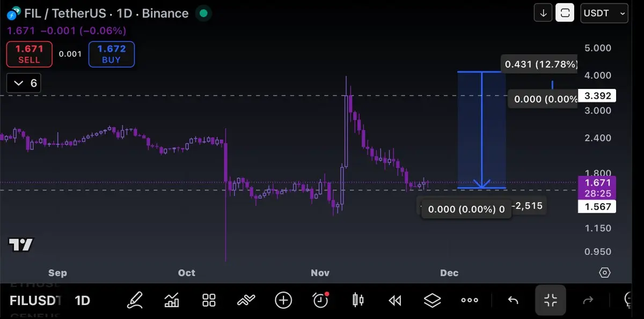The height and width of the screenshot is (319, 644).
Task: Change the 1D interval in the bottom toolbar
Action: click(83, 300)
